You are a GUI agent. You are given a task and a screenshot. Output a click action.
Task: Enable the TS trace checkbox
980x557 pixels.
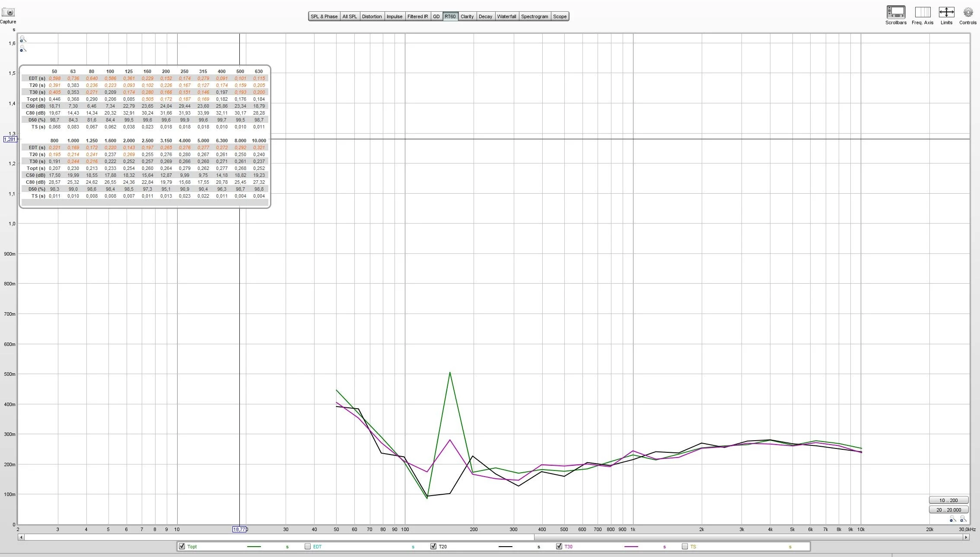click(685, 546)
